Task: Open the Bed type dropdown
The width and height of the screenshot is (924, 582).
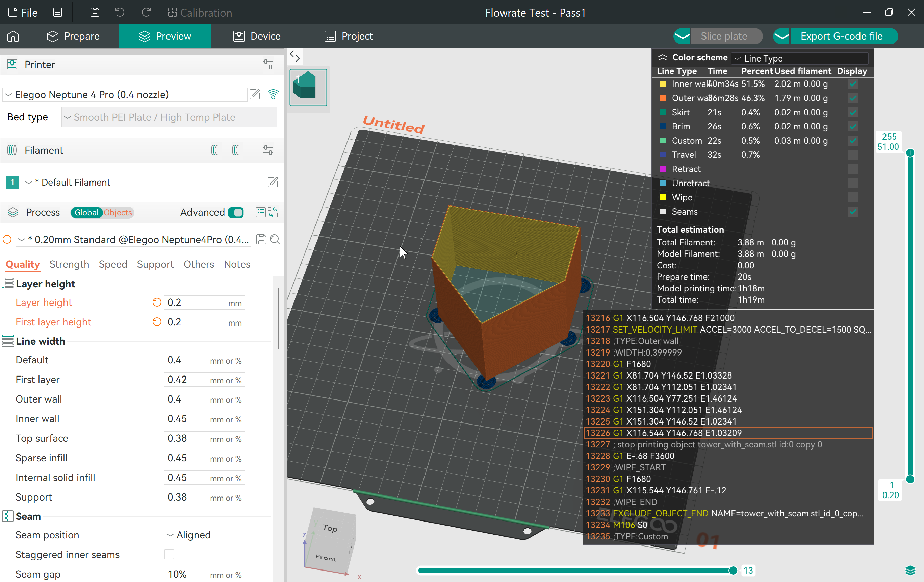Action: tap(169, 117)
